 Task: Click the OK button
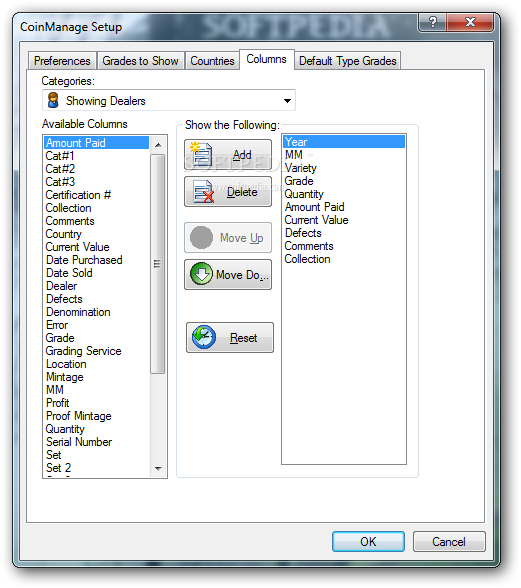pos(368,541)
